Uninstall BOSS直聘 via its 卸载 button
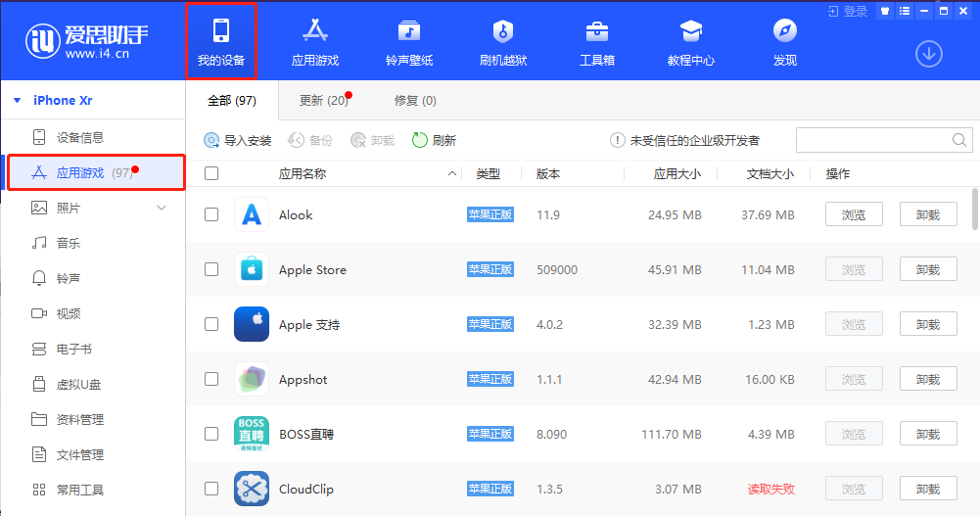 click(928, 434)
